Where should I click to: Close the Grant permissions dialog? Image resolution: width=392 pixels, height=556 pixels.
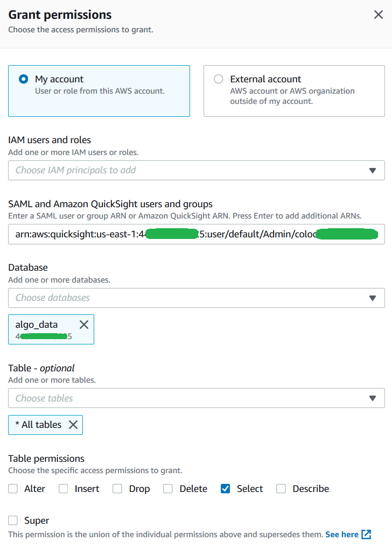click(x=379, y=15)
